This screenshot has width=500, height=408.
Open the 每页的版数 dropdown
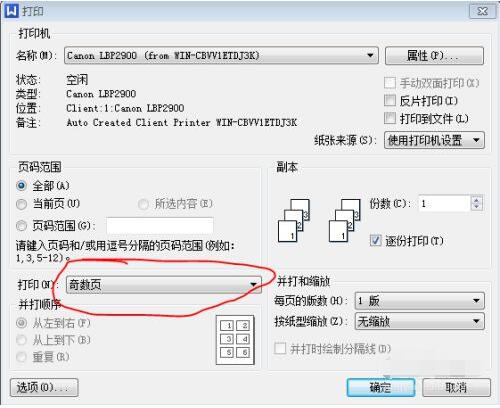tap(419, 301)
